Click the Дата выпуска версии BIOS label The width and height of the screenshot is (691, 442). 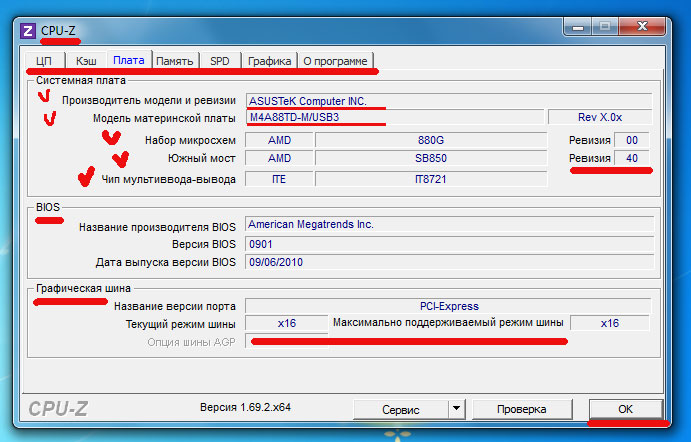[166, 262]
